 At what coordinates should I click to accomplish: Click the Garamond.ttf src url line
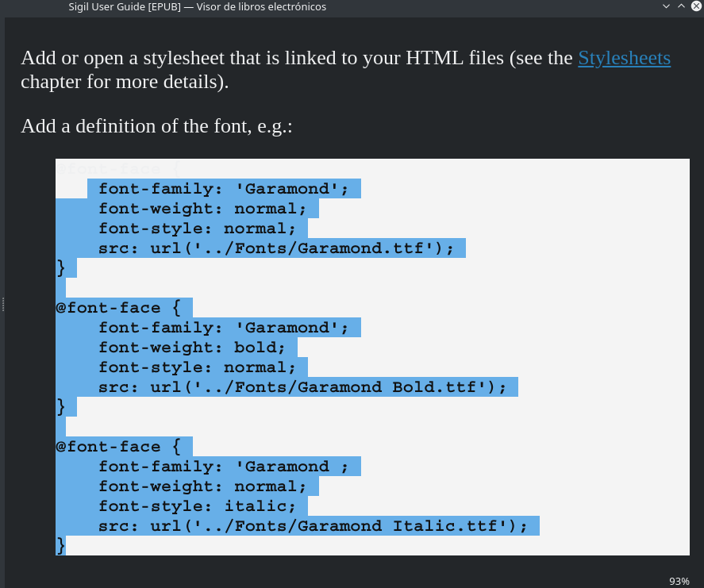click(x=275, y=248)
